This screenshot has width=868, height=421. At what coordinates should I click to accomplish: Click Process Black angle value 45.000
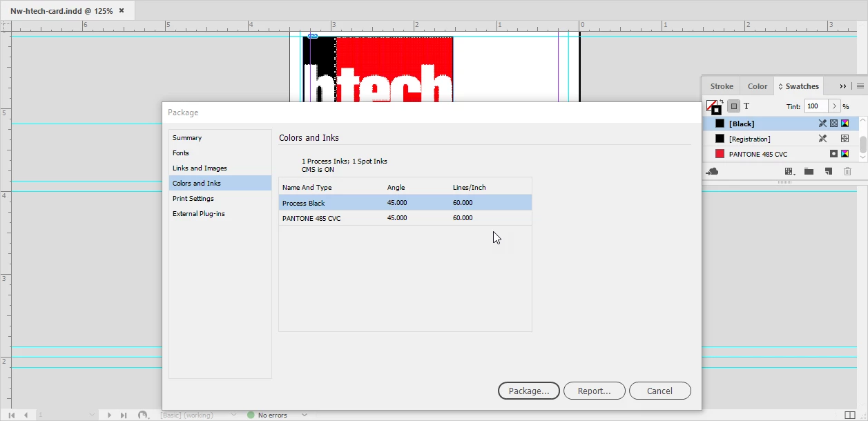[x=397, y=202]
